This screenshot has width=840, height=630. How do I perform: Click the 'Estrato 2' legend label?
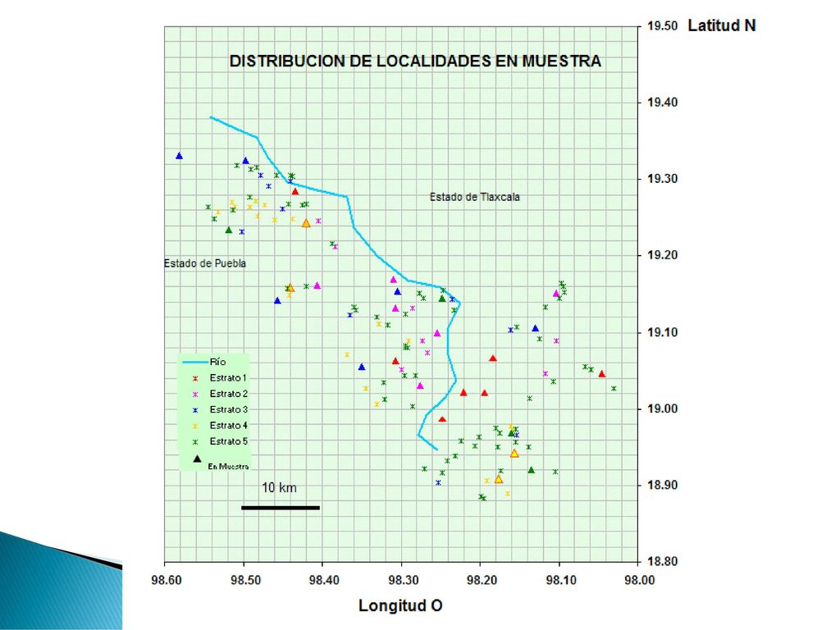pyautogui.click(x=229, y=394)
